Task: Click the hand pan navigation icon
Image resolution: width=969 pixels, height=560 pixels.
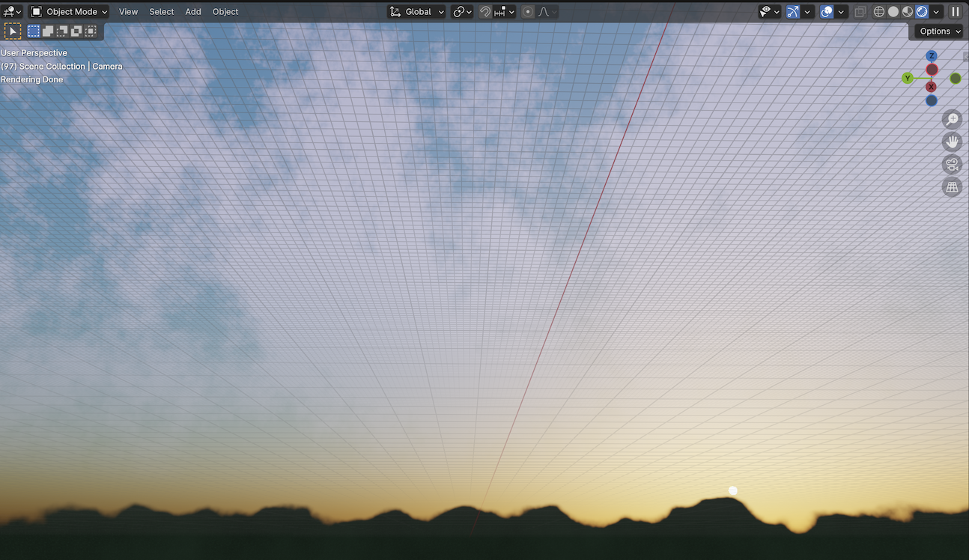Action: [952, 141]
